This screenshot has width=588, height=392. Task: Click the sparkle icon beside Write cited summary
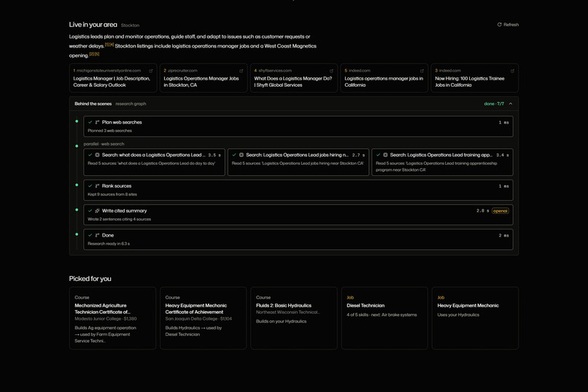(97, 211)
